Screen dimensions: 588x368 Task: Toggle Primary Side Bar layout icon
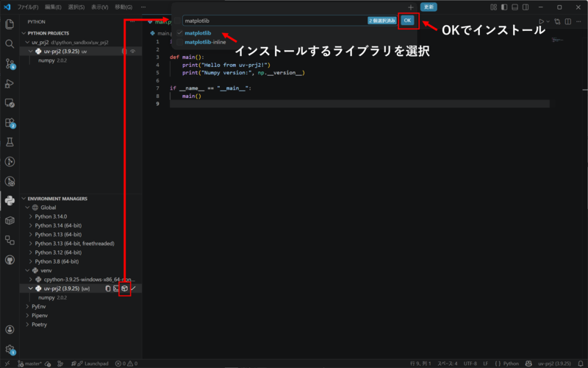tap(504, 7)
